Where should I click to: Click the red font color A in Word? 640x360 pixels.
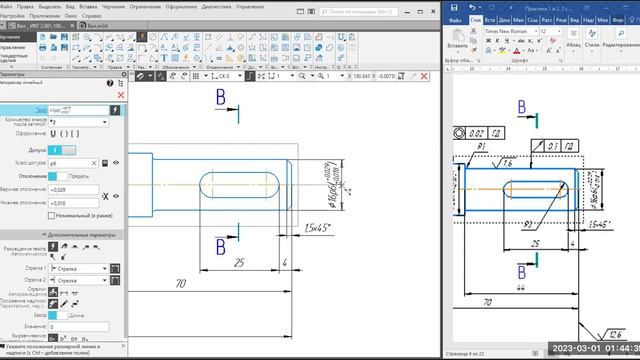coord(516,51)
